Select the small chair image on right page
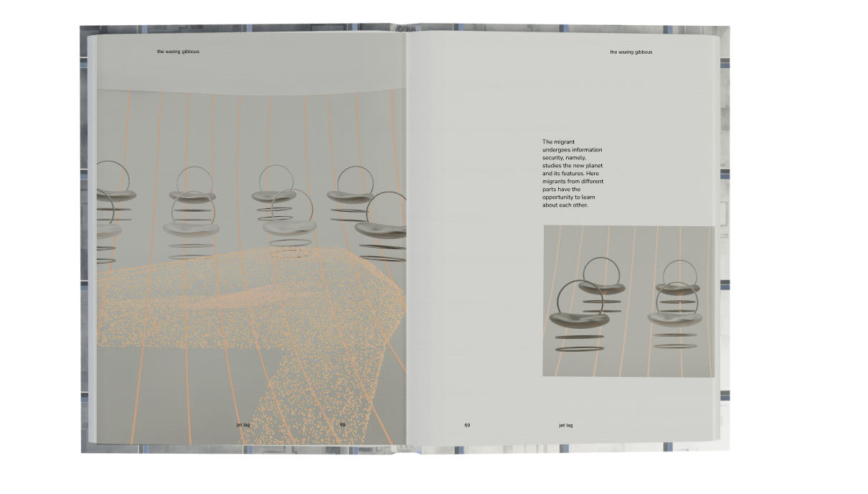The width and height of the screenshot is (868, 494). tap(628, 301)
